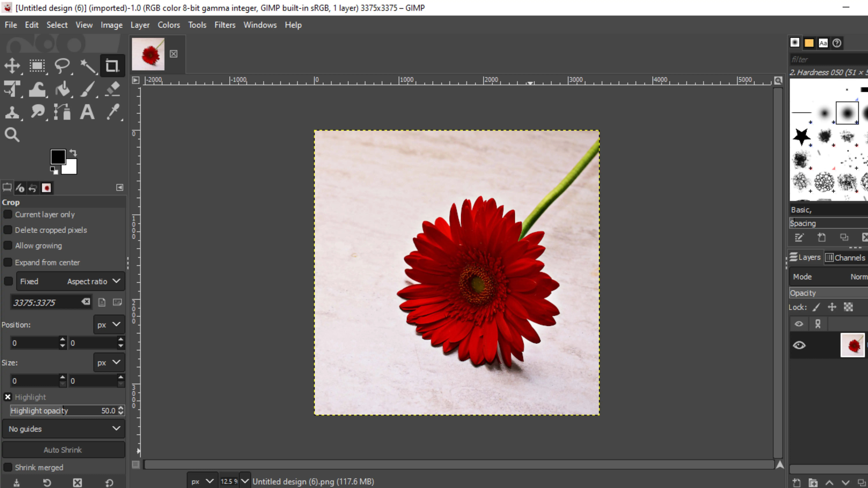Reset colors to default black and white
This screenshot has width=868, height=488.
[54, 170]
